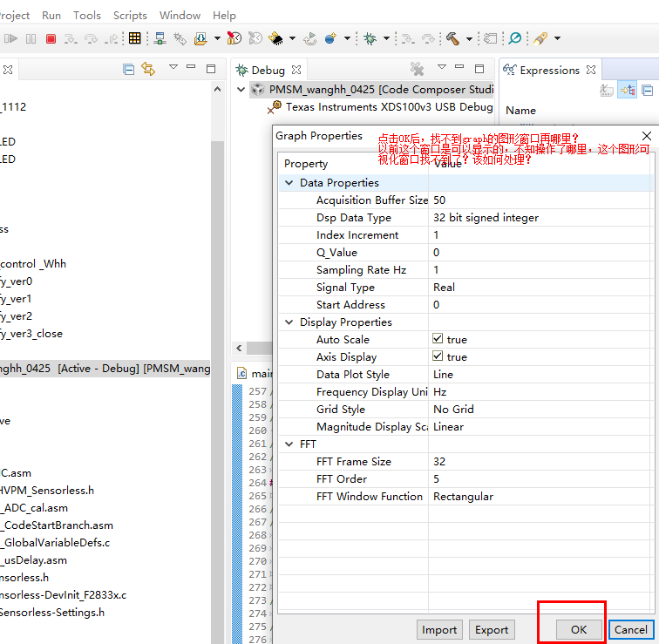Click the highlighted Expressions view toolbar icon
The image size is (659, 644).
point(627,90)
